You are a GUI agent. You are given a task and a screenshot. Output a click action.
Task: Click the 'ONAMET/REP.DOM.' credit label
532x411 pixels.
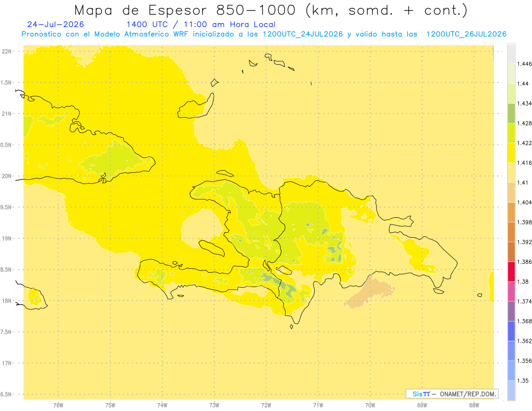[x=468, y=394]
